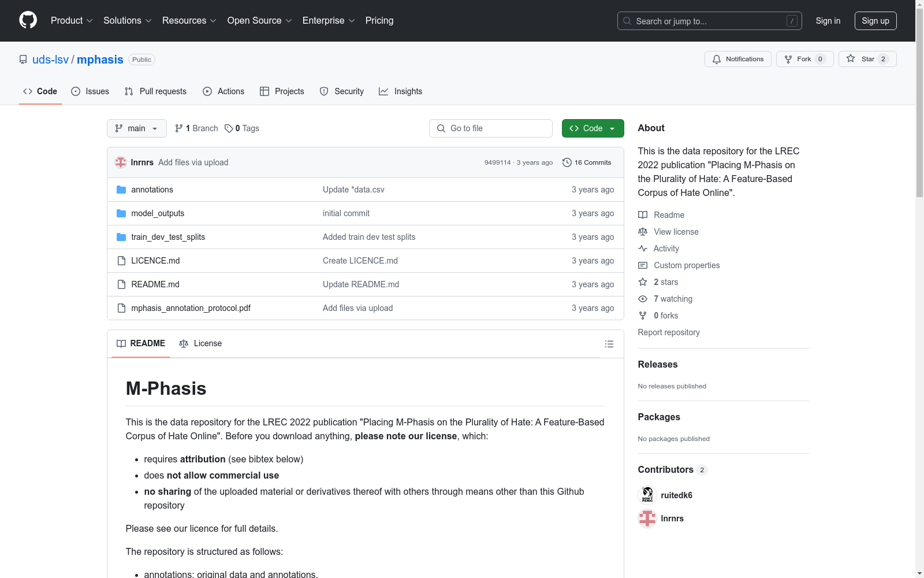Click the tag icon next to Tags
Screen dimensions: 924x578
pos(229,128)
